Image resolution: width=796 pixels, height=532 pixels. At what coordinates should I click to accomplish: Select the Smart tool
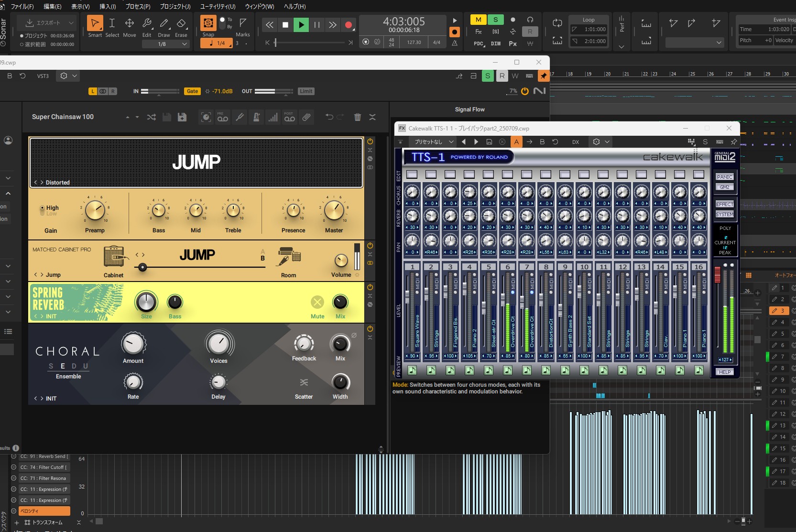coord(95,23)
